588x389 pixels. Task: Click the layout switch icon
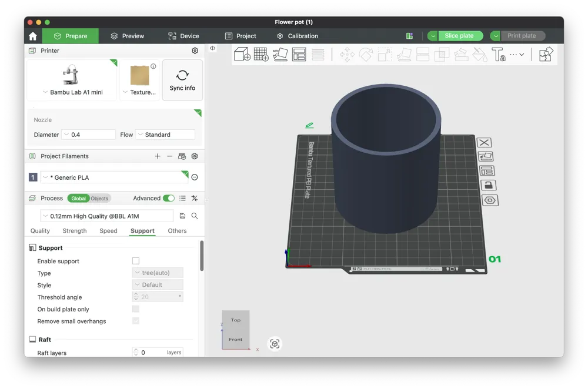pos(409,36)
